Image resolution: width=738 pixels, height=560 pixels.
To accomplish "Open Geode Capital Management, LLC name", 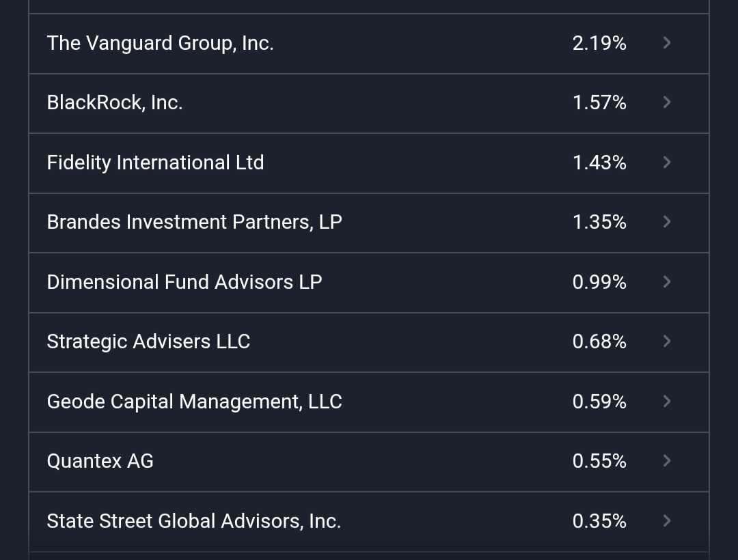I will 194,402.
